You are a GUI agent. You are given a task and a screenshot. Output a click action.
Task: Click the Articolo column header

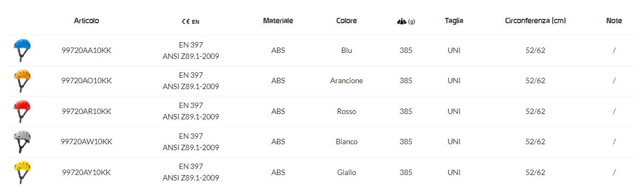point(86,21)
